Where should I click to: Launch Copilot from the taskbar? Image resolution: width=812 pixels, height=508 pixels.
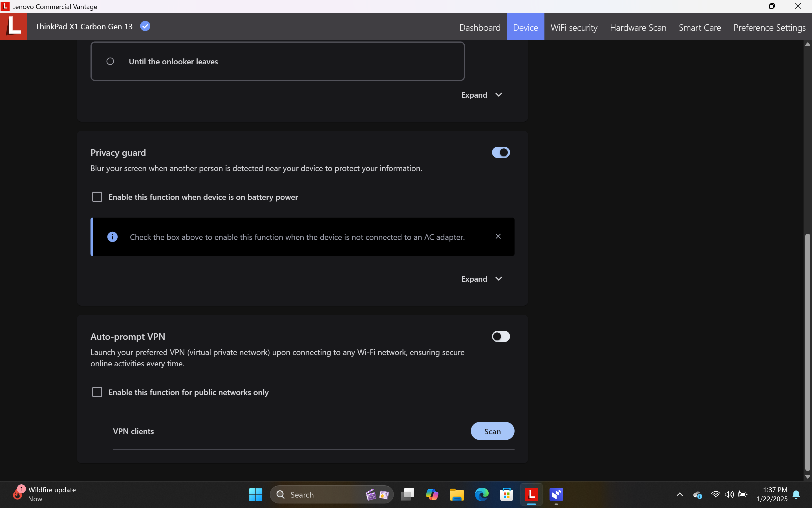pyautogui.click(x=432, y=494)
